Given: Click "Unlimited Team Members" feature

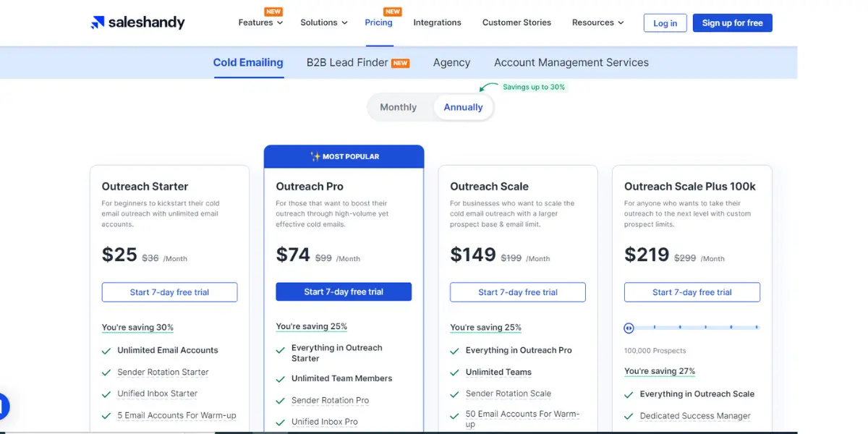Looking at the screenshot, I should point(342,378).
